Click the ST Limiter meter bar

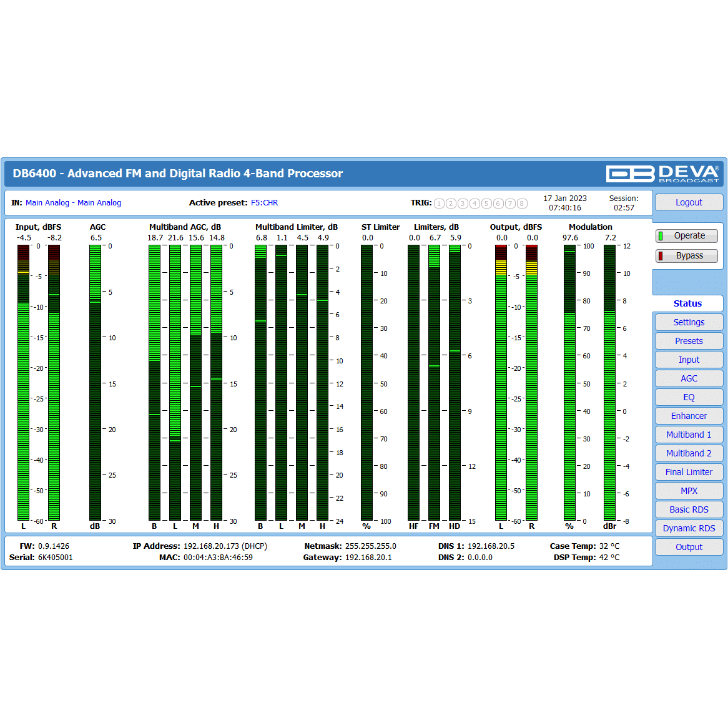(366, 383)
